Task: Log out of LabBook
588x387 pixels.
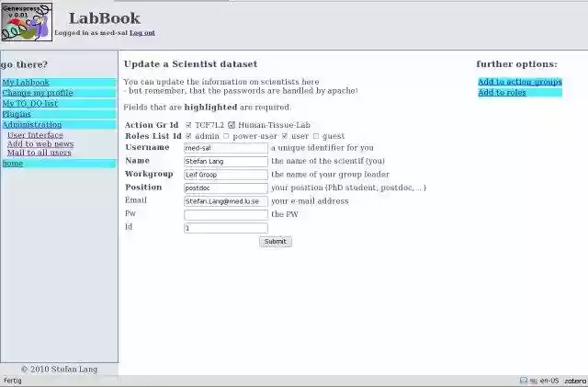Action: point(142,33)
